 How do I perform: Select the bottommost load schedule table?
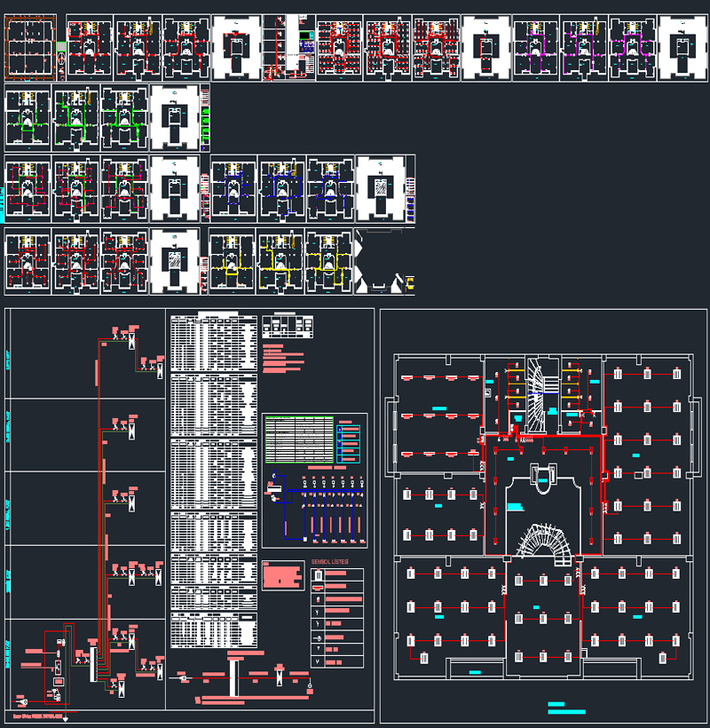(x=213, y=630)
